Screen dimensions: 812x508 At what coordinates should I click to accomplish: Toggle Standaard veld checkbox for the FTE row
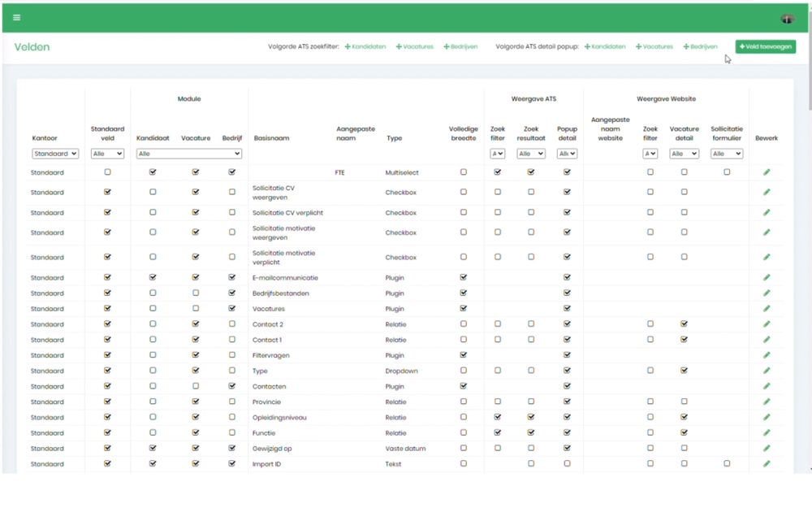point(107,172)
